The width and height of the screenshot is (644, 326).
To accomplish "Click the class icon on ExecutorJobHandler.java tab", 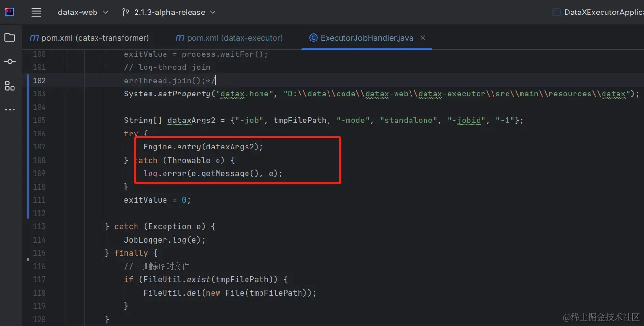I will pos(314,37).
